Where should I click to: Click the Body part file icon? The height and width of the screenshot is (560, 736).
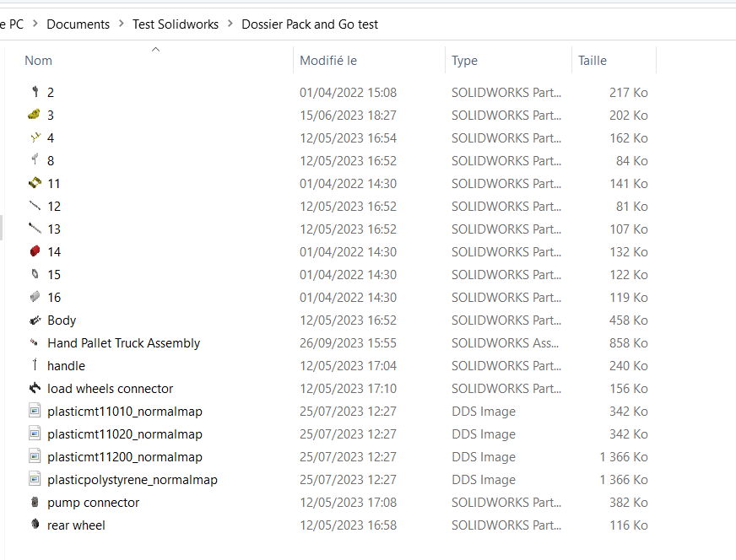(x=34, y=320)
